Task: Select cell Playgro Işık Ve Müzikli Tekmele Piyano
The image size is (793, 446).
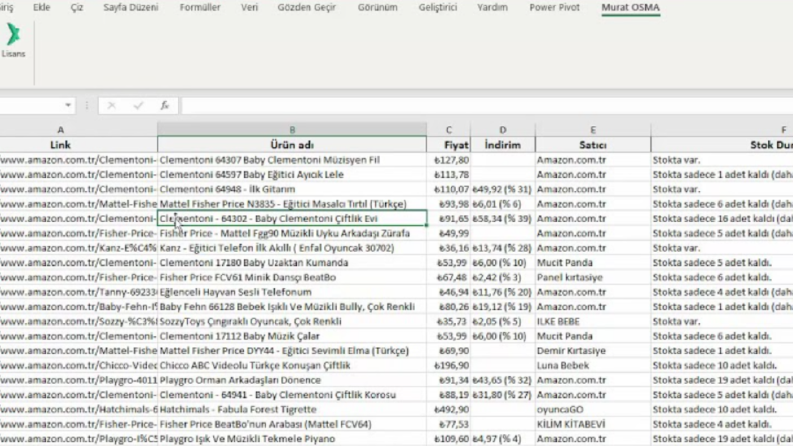Action: (x=292, y=438)
